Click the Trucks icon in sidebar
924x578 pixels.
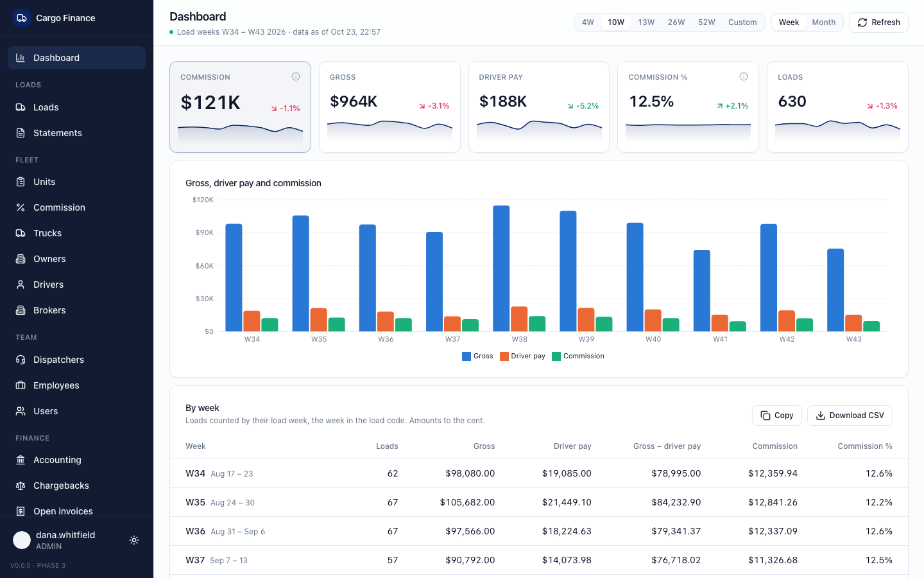(x=21, y=233)
